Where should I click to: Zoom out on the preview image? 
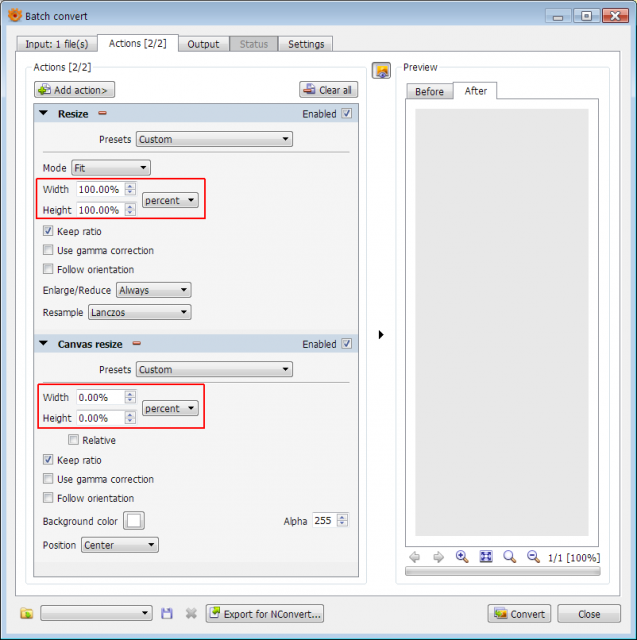click(533, 557)
